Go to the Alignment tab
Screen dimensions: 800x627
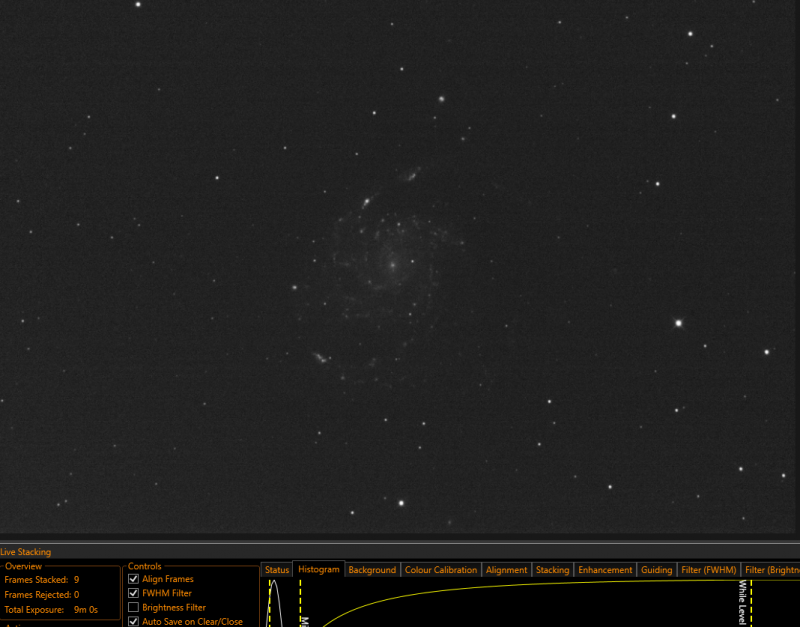pyautogui.click(x=507, y=570)
